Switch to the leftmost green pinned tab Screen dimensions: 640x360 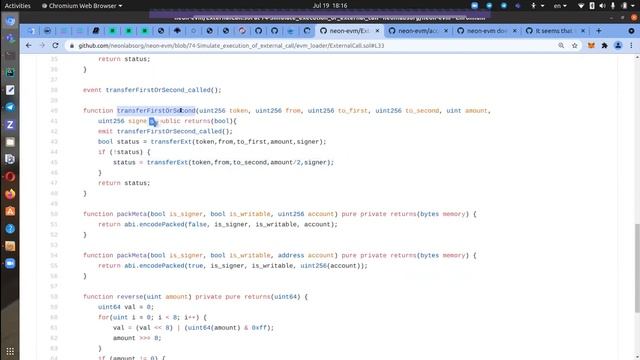click(x=112, y=31)
